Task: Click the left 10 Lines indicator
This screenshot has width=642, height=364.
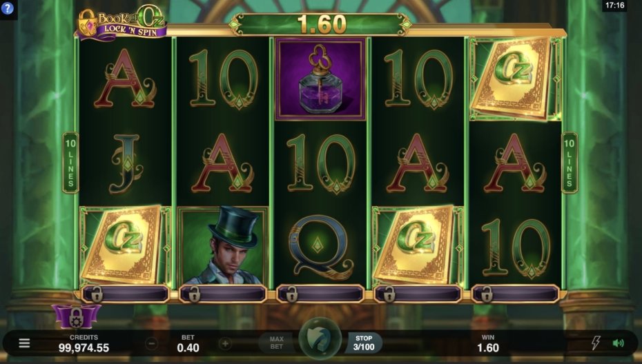Action: (x=70, y=163)
